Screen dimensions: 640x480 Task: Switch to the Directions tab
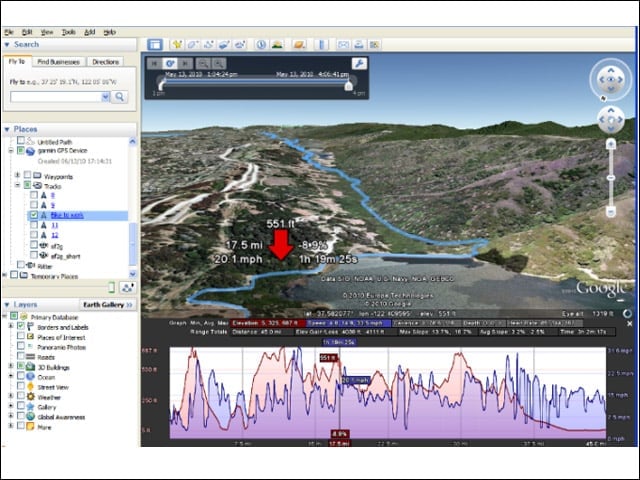click(105, 62)
